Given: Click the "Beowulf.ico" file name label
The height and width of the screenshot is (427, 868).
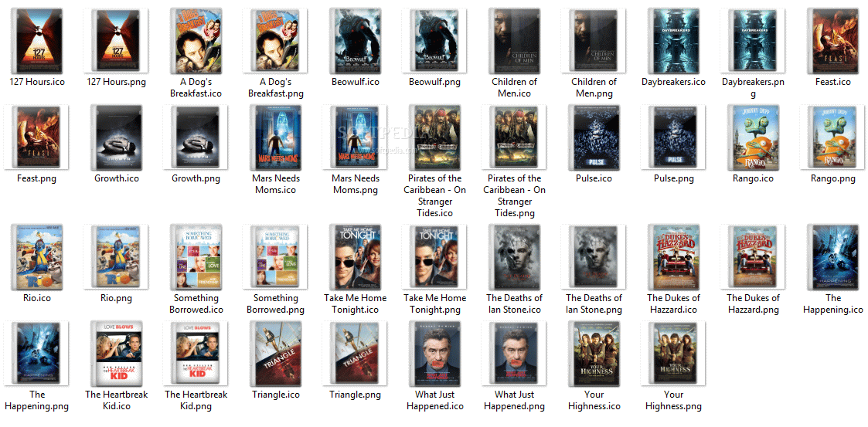Looking at the screenshot, I should (x=356, y=82).
